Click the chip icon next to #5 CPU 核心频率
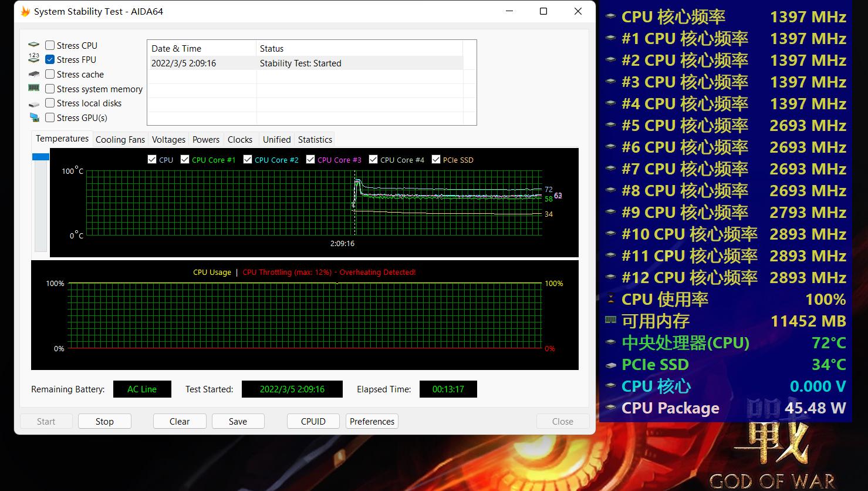The width and height of the screenshot is (868, 491). 611,126
